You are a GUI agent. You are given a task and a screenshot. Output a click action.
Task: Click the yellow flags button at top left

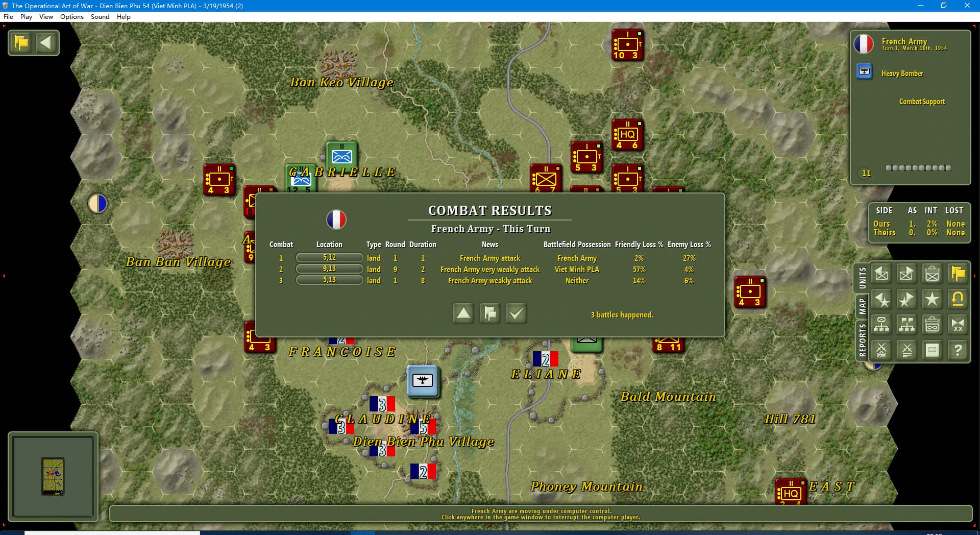click(21, 42)
